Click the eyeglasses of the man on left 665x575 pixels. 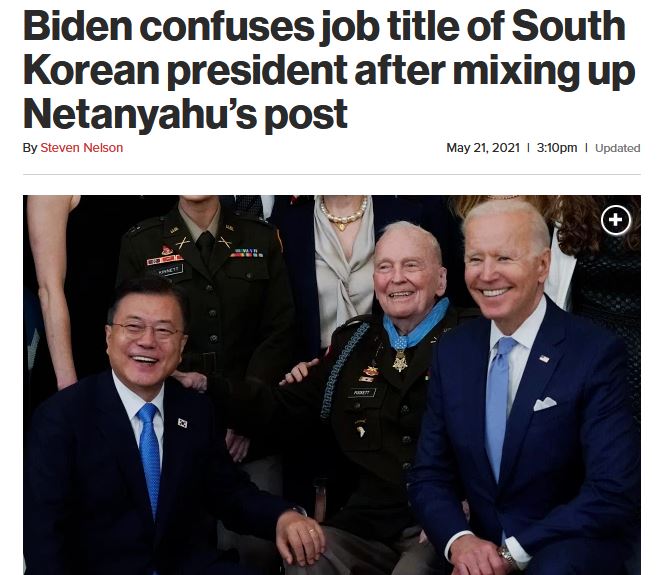pos(147,329)
